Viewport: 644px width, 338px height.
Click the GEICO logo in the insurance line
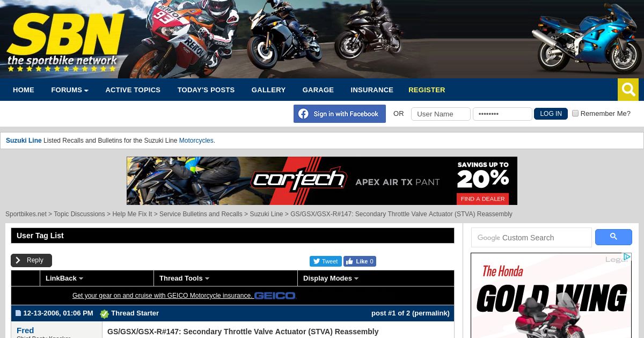[275, 296]
